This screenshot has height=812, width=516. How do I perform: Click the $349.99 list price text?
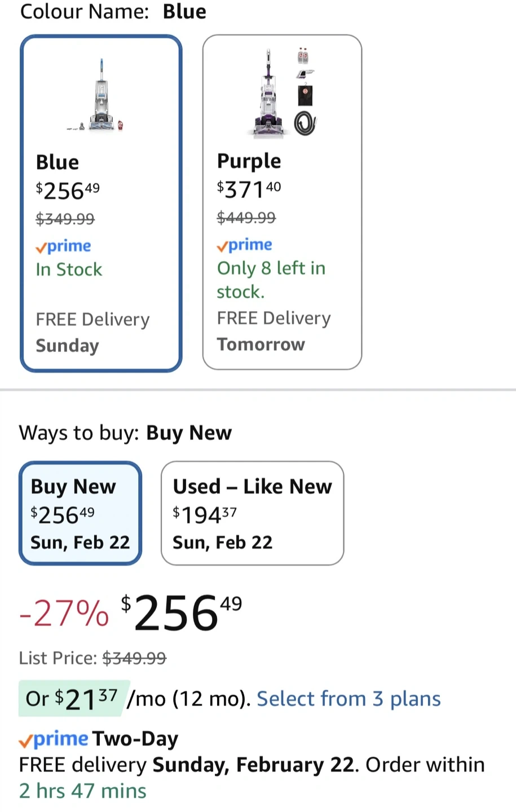click(134, 658)
